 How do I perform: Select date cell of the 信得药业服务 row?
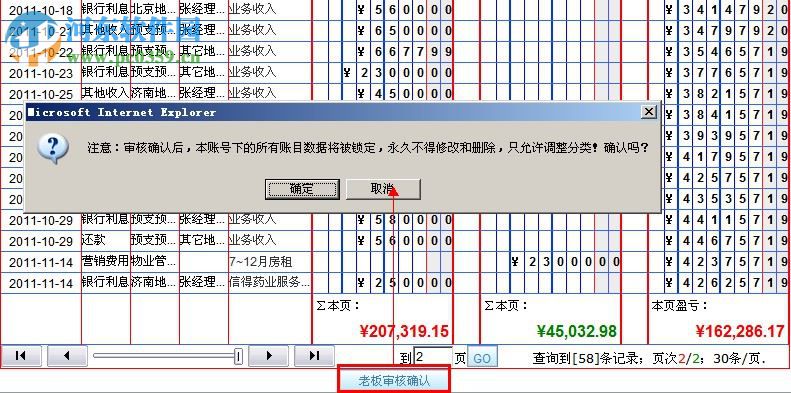[x=41, y=284]
